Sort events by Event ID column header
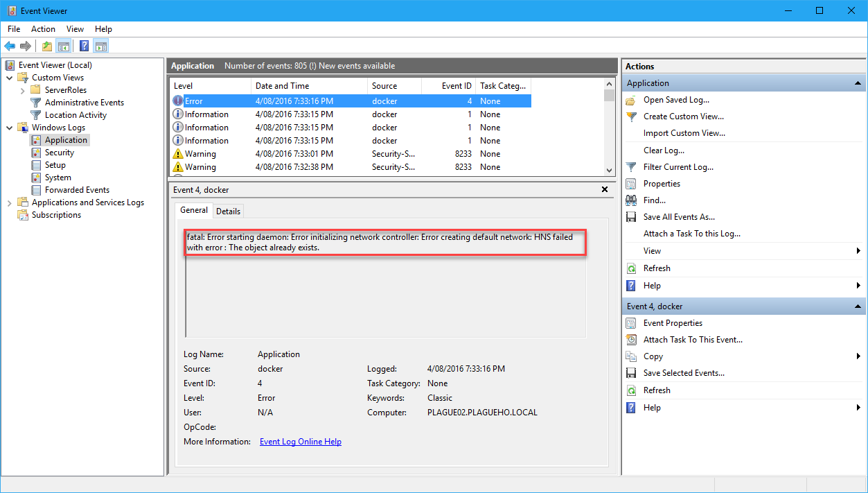 pyautogui.click(x=449, y=86)
